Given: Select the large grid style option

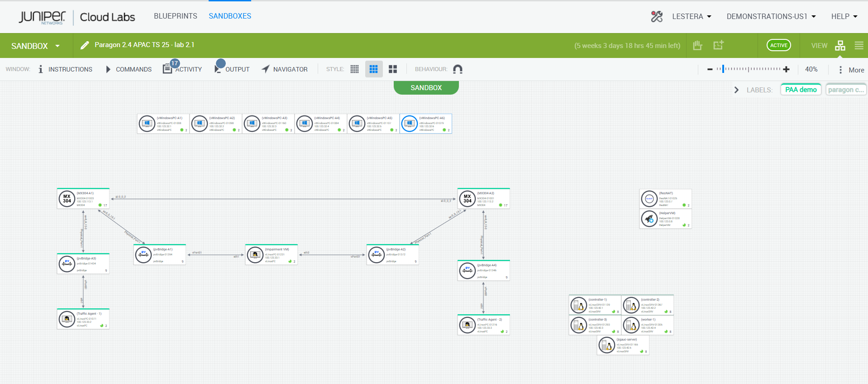Looking at the screenshot, I should [393, 69].
